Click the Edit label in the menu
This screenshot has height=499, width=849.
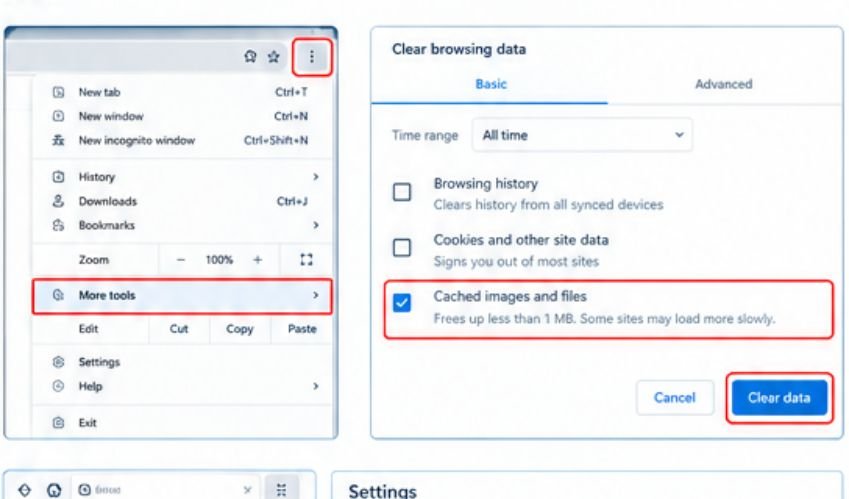88,329
